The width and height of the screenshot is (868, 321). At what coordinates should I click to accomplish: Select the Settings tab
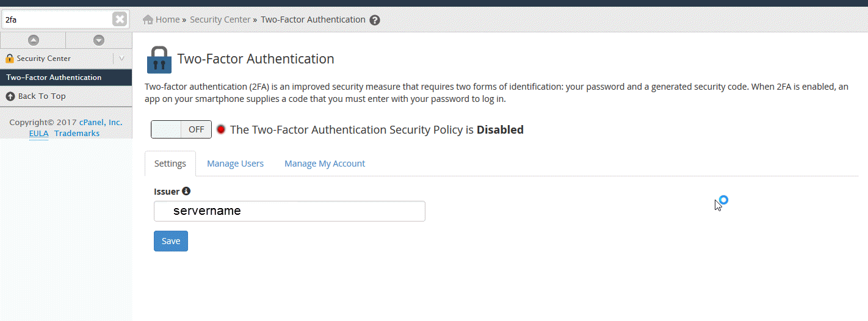click(x=170, y=164)
